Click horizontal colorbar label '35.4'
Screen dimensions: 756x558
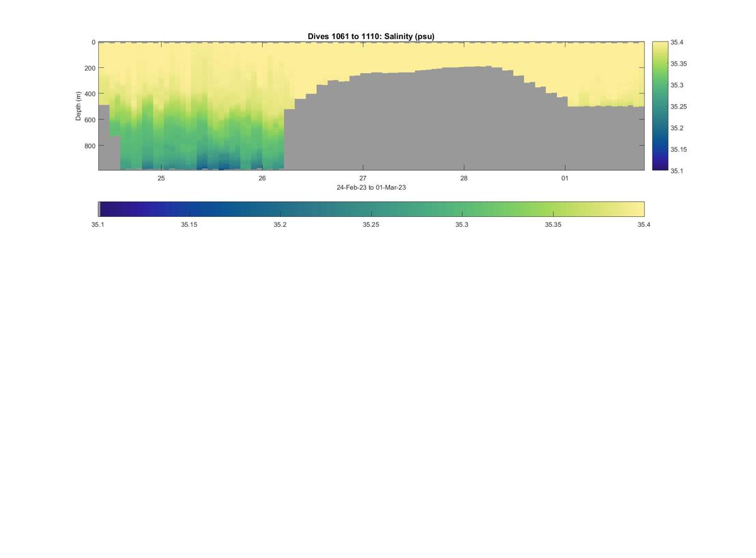(x=644, y=224)
